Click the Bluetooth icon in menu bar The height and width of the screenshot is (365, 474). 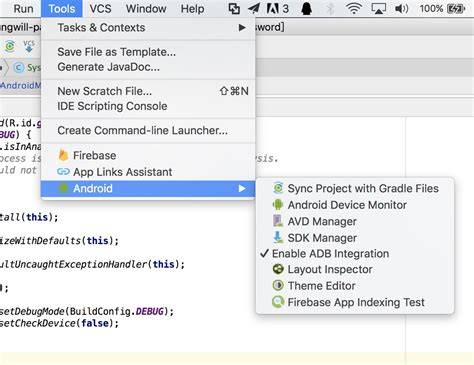tap(330, 9)
